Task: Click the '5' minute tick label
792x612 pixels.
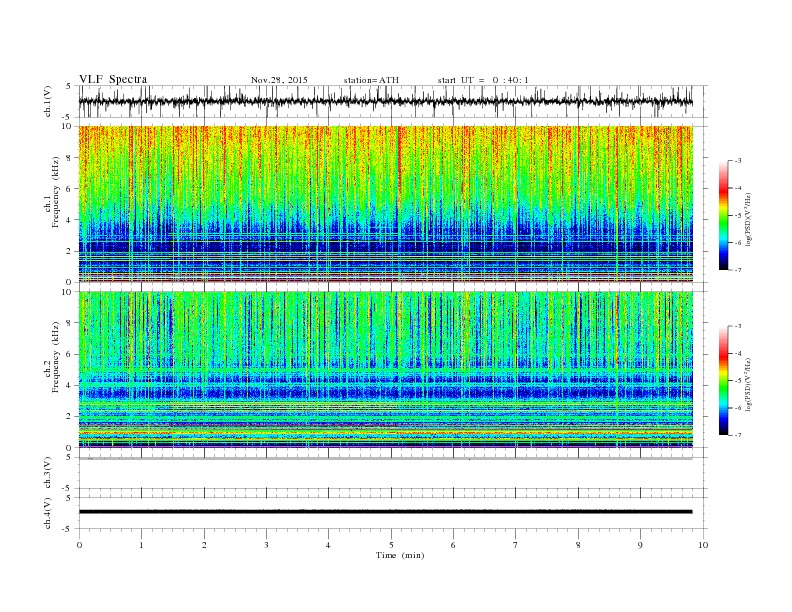Action: (391, 545)
